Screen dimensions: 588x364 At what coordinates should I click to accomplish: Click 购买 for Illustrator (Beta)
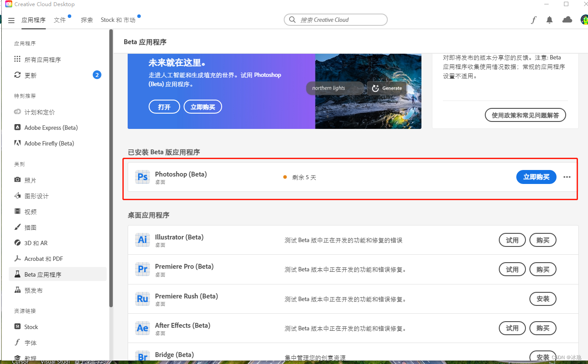click(543, 240)
